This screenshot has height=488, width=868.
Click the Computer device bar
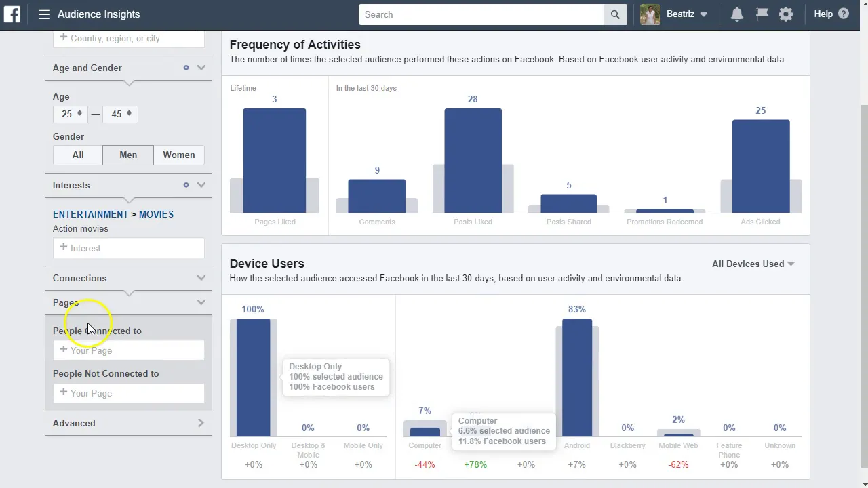(425, 432)
